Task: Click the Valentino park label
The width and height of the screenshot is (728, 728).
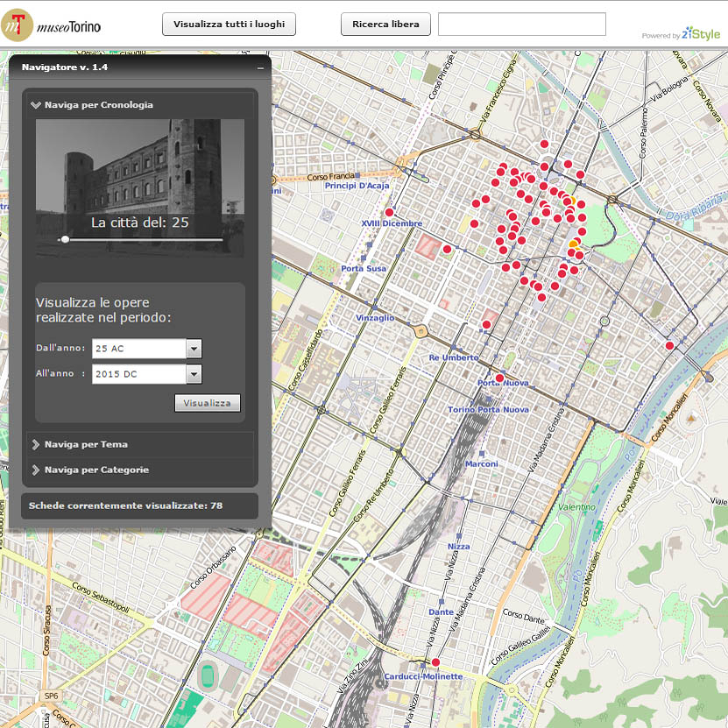Action: [x=576, y=507]
